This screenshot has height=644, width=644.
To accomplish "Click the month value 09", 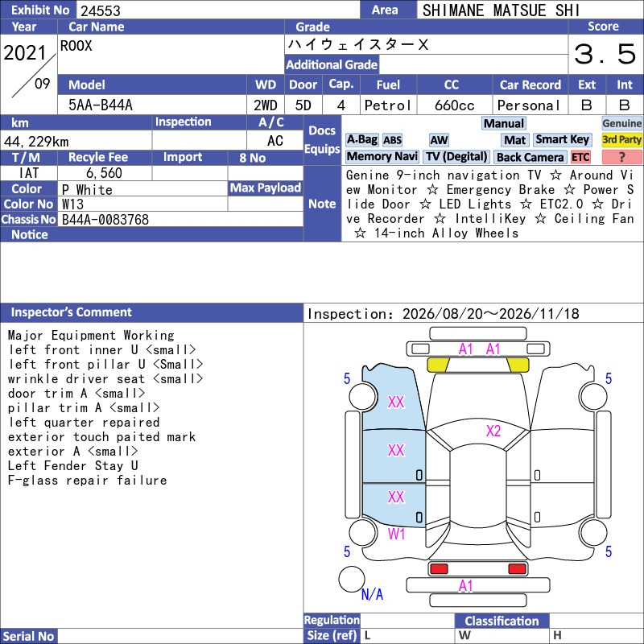I will click(x=43, y=84).
